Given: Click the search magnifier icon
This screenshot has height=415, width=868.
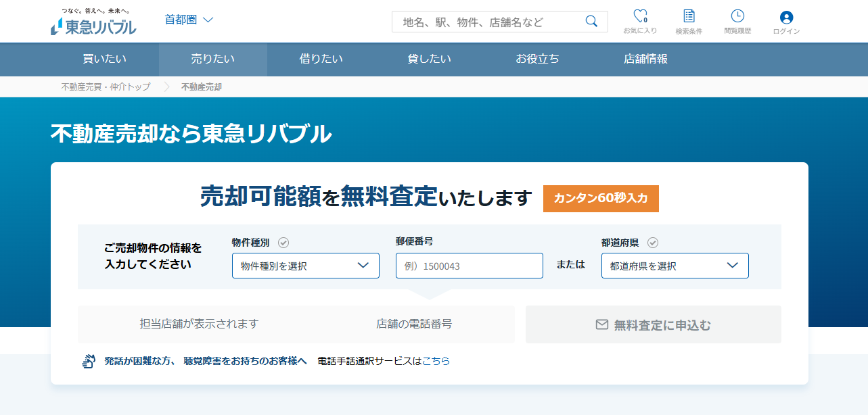Looking at the screenshot, I should (591, 21).
